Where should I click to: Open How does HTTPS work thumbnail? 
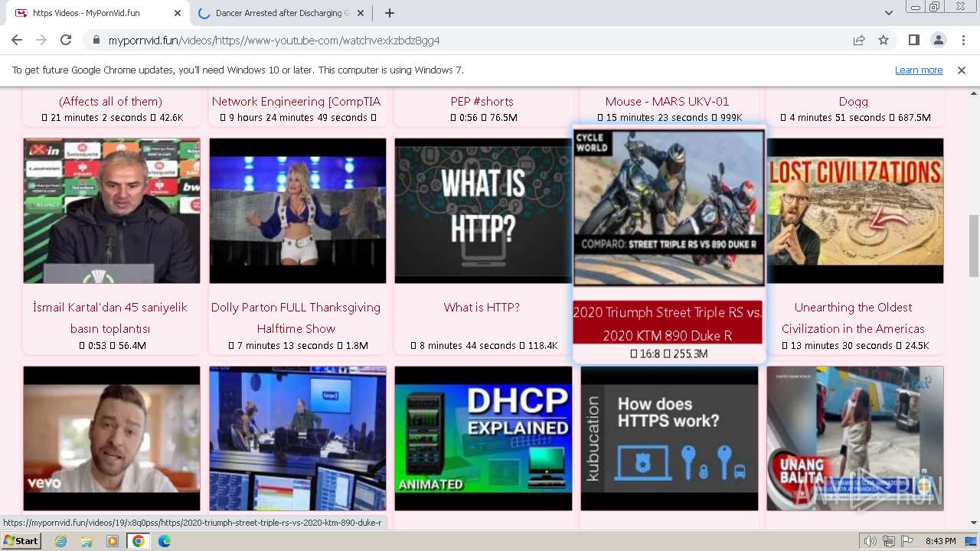click(x=669, y=439)
